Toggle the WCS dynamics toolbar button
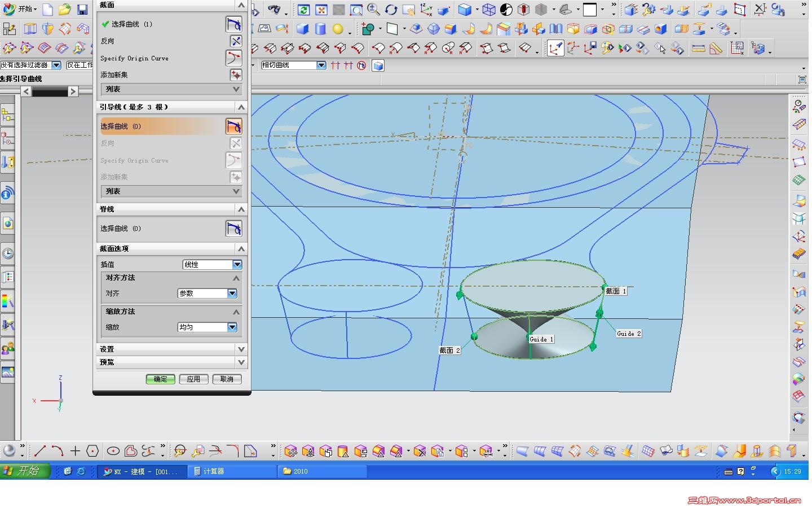The image size is (812, 508). click(426, 10)
